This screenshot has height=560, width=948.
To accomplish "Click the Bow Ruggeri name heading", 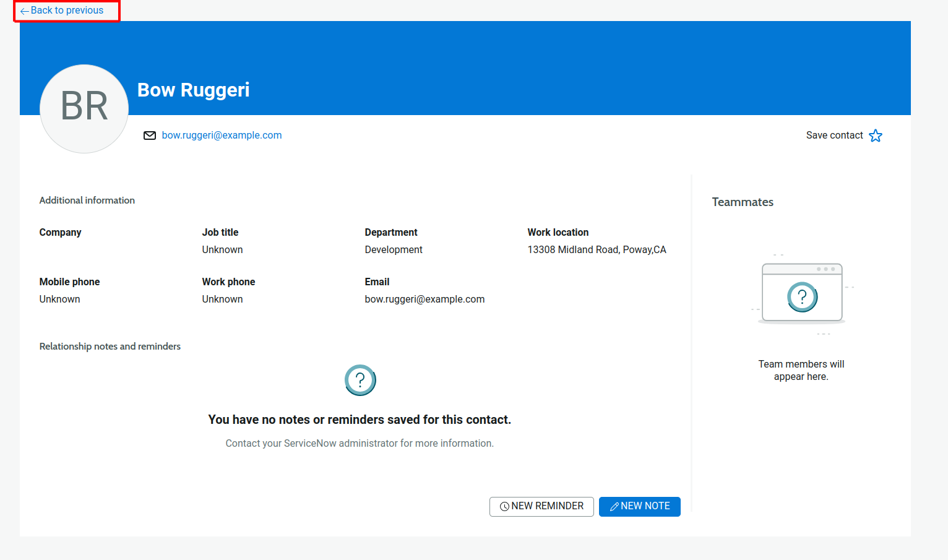I will [x=193, y=90].
